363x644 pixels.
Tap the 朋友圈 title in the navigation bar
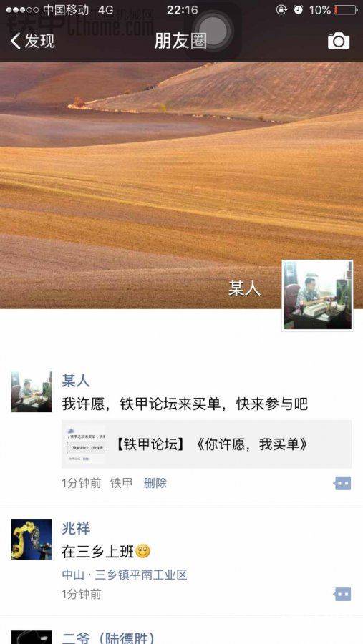(x=180, y=41)
